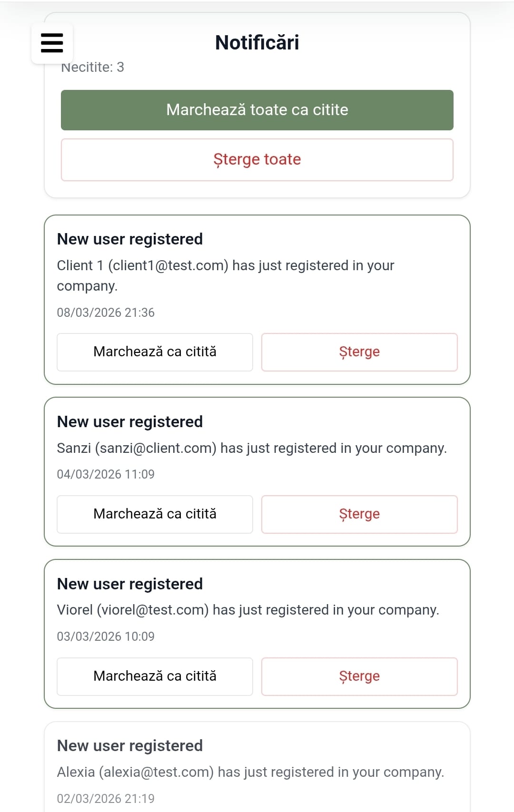This screenshot has height=812, width=514.
Task: Delete the Client 1 notification
Action: click(359, 352)
